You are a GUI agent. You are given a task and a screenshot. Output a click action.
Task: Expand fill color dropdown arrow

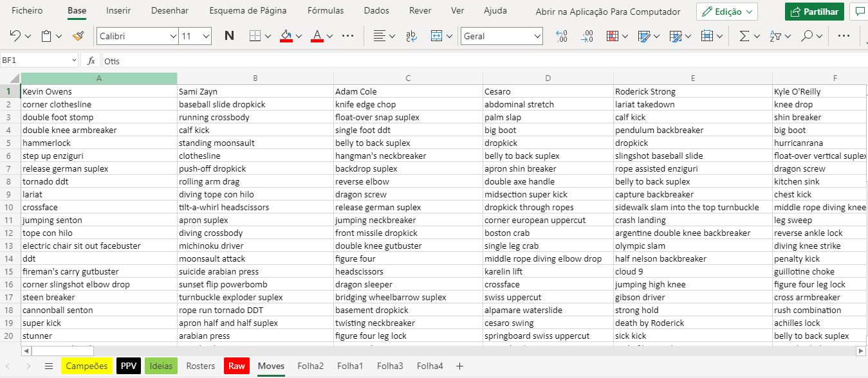click(299, 37)
